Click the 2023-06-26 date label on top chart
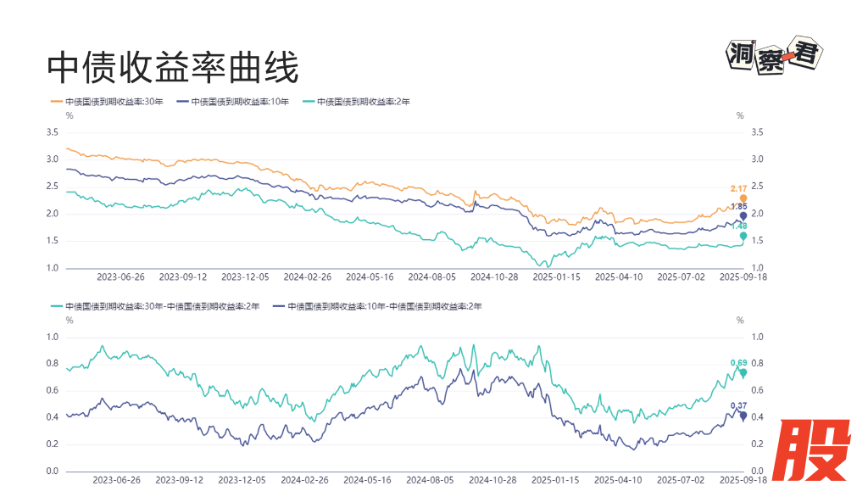The height and width of the screenshot is (497, 868). (120, 276)
